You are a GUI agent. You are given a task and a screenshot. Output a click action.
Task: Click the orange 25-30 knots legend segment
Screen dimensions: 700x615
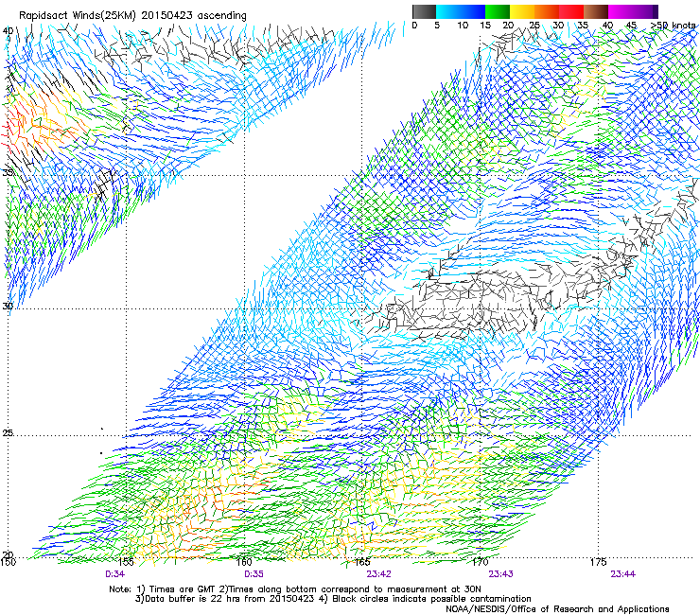click(x=547, y=11)
